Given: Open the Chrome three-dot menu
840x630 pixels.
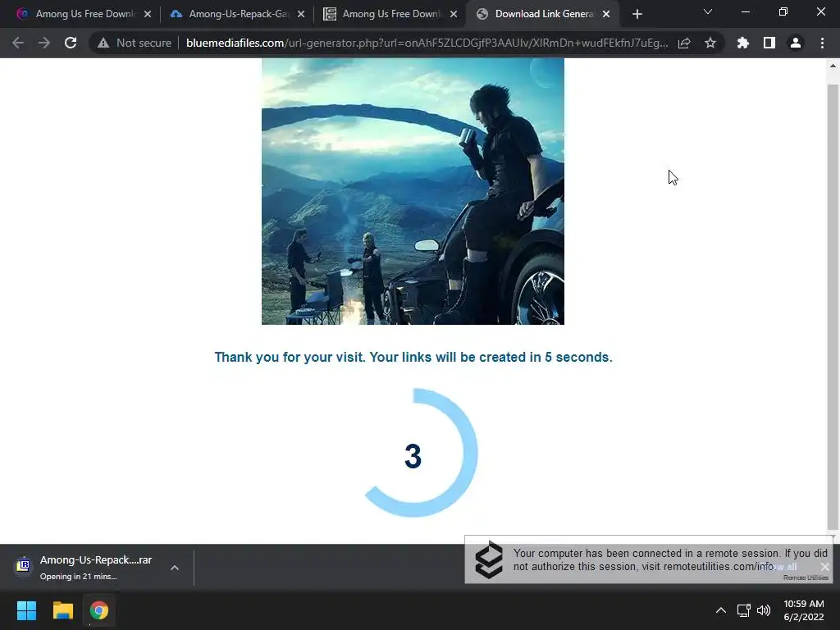Looking at the screenshot, I should [x=822, y=43].
